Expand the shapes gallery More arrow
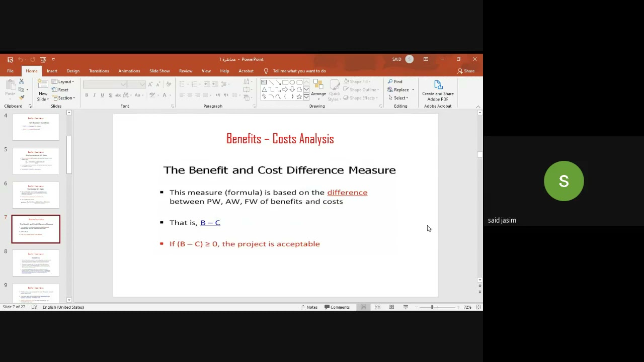 coord(306,97)
